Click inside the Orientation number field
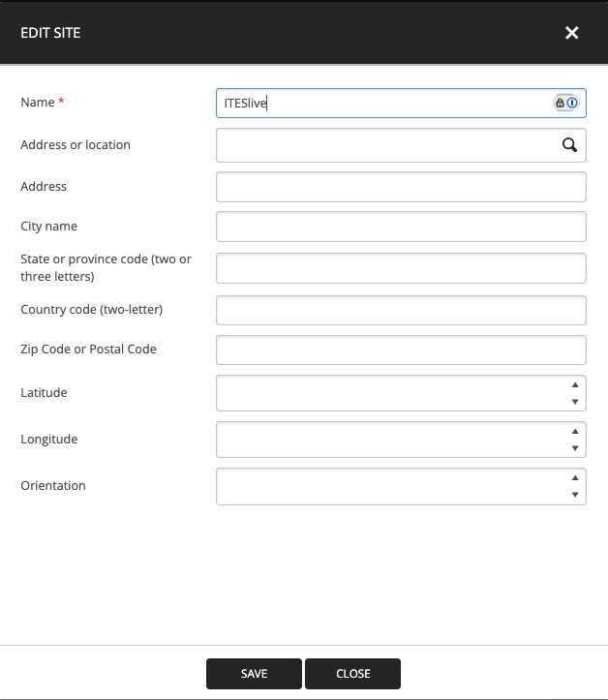The width and height of the screenshot is (608, 700). click(387, 486)
